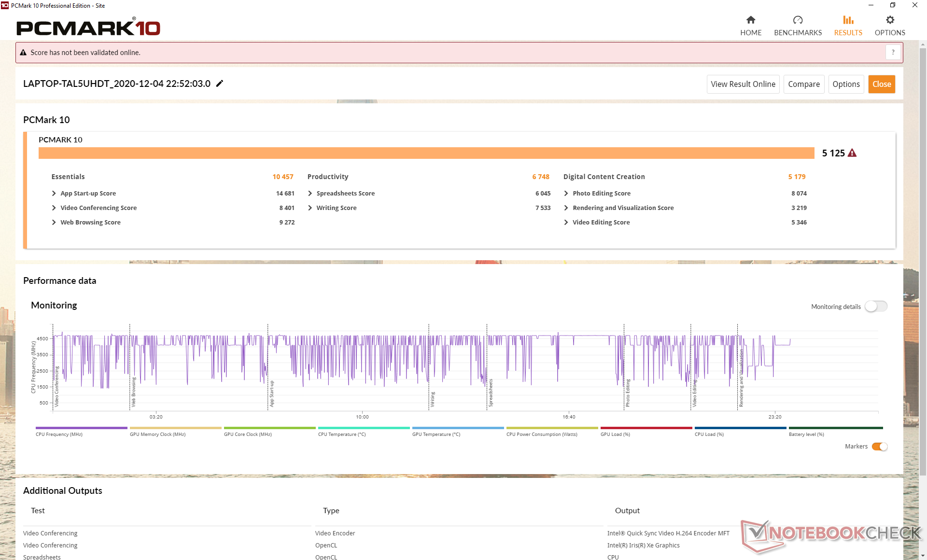The height and width of the screenshot is (560, 927).
Task: Turn off the Markers toggle
Action: tap(879, 447)
